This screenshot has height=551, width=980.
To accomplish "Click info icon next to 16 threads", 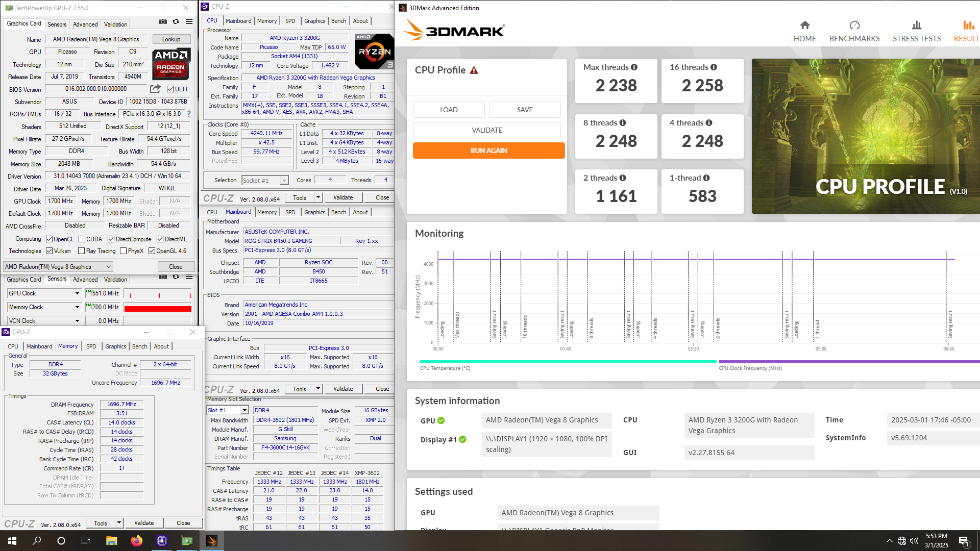I will (714, 67).
